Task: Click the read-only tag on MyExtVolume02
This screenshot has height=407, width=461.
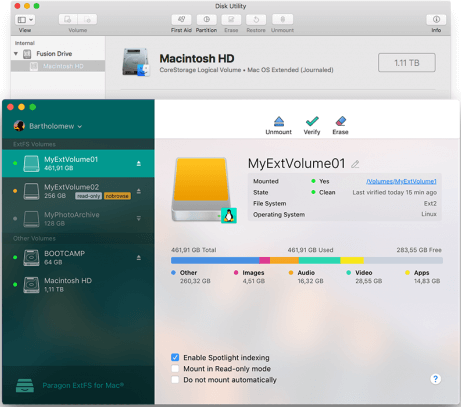Action: (x=88, y=196)
